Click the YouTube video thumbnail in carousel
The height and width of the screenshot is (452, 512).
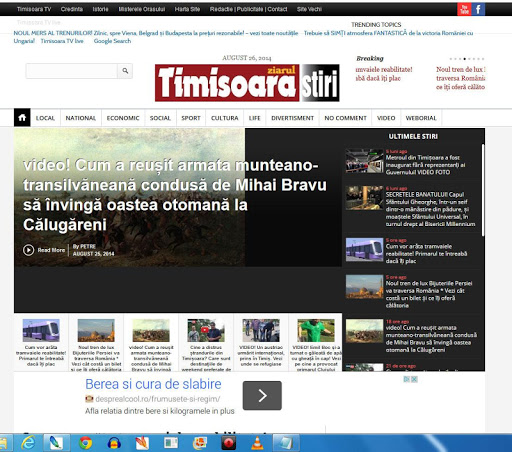(x=206, y=330)
